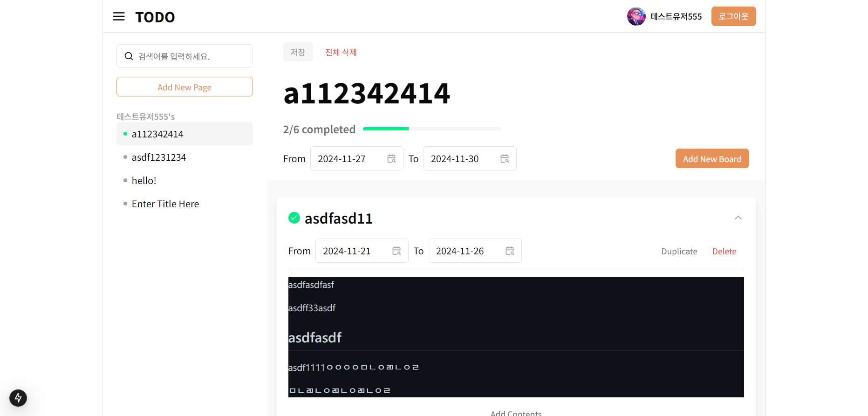Click the user profile avatar
868x416 pixels.
(x=636, y=16)
